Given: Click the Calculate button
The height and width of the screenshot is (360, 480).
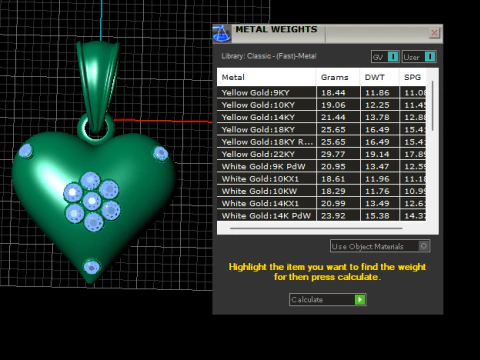Looking at the screenshot, I should coord(328,299).
